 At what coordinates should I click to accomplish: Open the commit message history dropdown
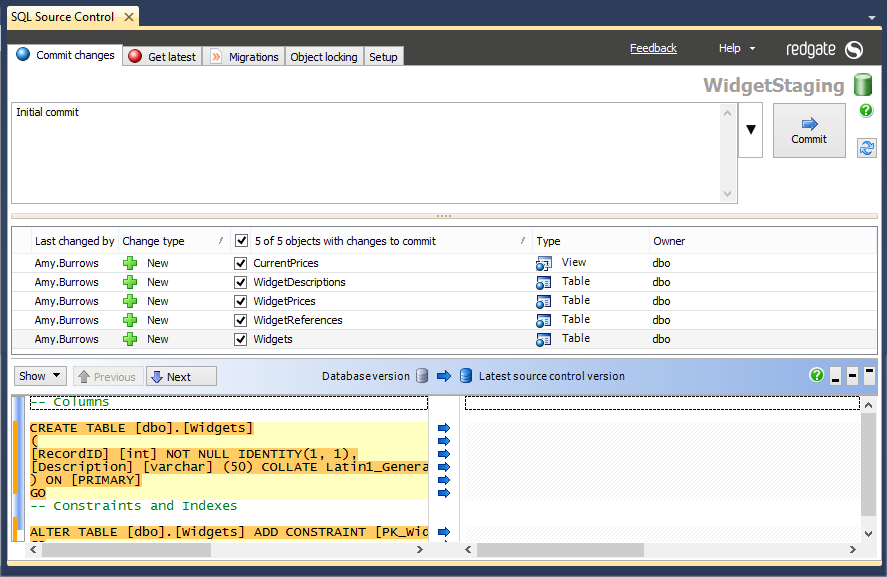click(x=751, y=130)
